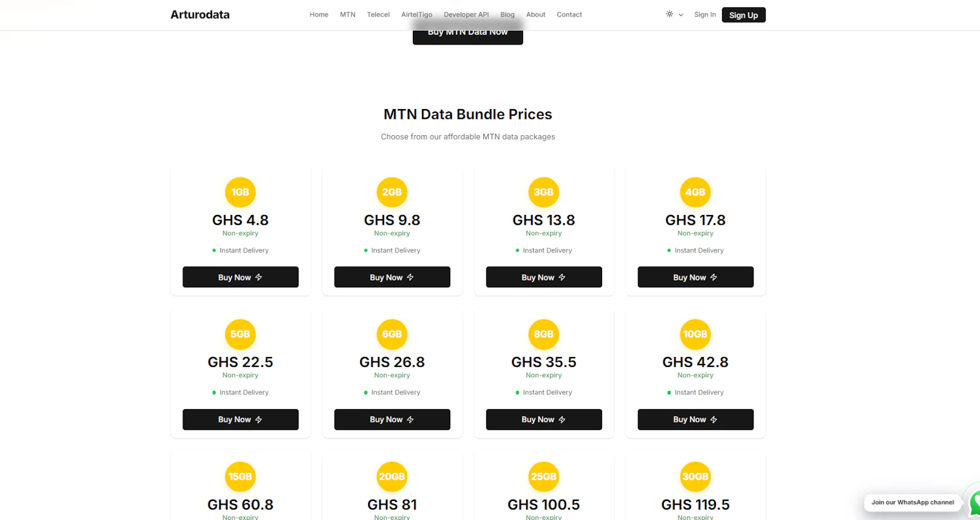Image resolution: width=980 pixels, height=520 pixels.
Task: Expand the theme chevron dropdown
Action: [x=680, y=15]
